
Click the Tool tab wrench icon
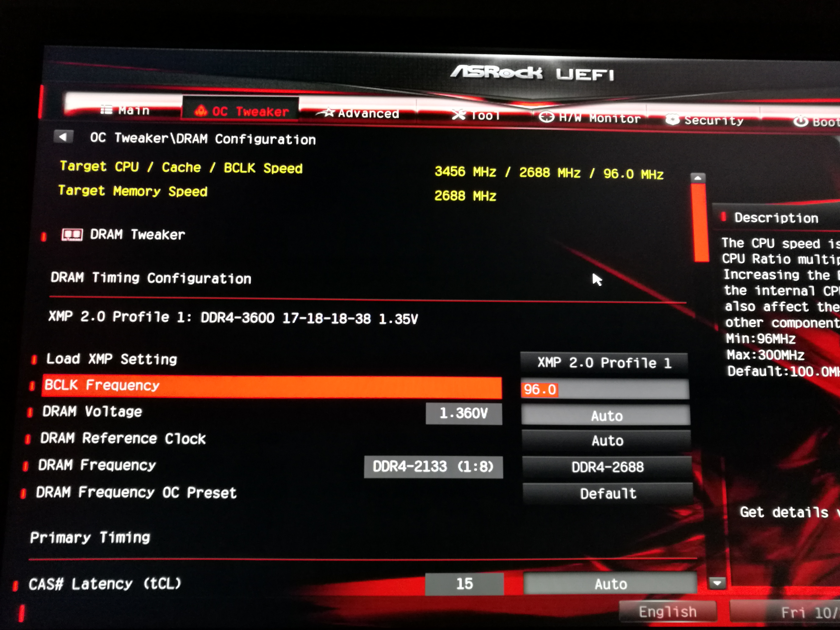[x=459, y=114]
